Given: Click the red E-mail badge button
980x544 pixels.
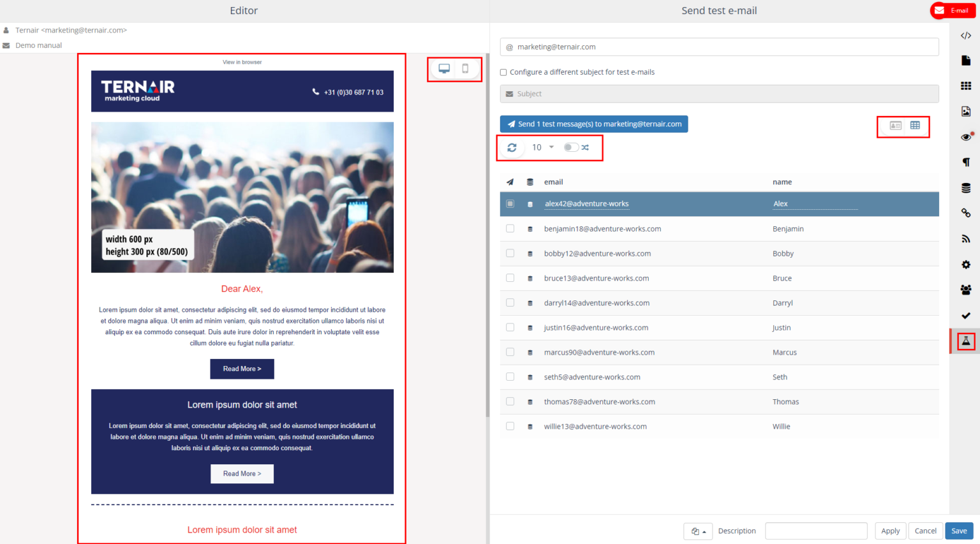Looking at the screenshot, I should (953, 11).
